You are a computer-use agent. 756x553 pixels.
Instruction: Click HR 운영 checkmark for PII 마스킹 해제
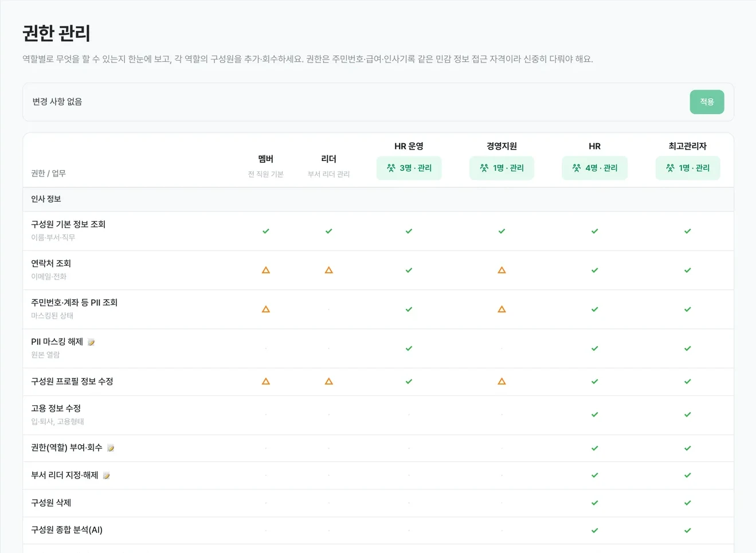[409, 348]
